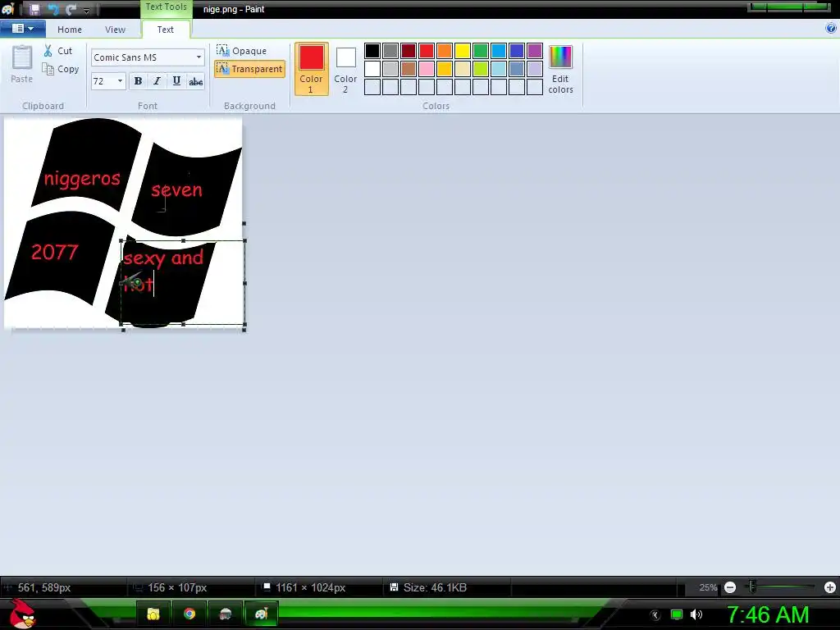Open Edit colors dialog

(x=560, y=69)
